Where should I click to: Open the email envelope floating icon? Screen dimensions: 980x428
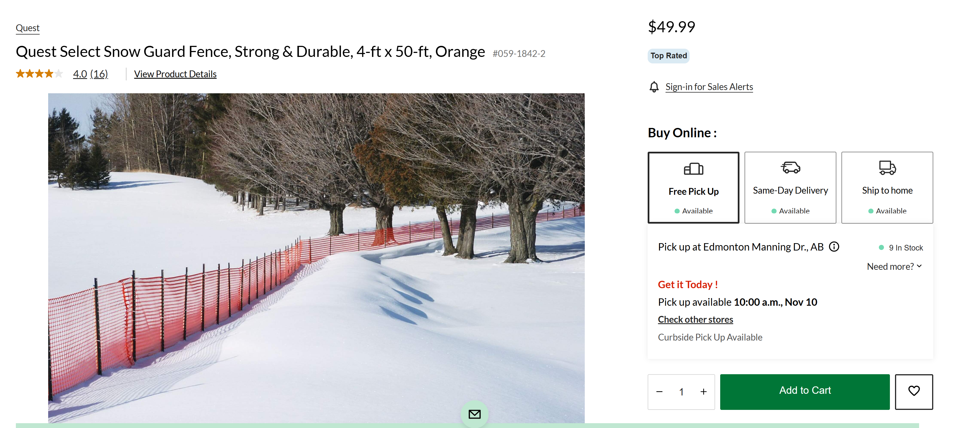[474, 414]
